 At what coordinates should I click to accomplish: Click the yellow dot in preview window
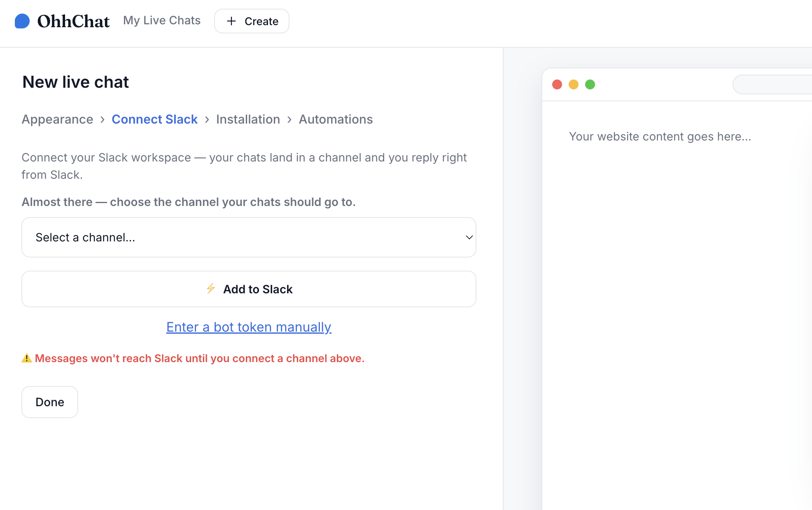coord(574,84)
